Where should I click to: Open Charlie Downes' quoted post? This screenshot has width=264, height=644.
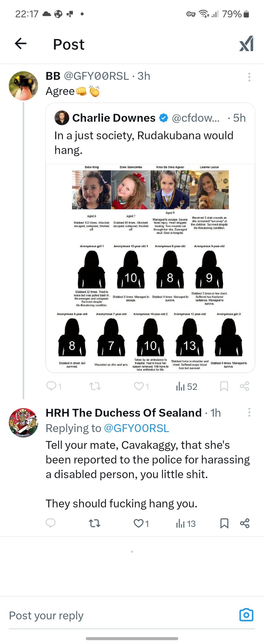[x=150, y=135]
